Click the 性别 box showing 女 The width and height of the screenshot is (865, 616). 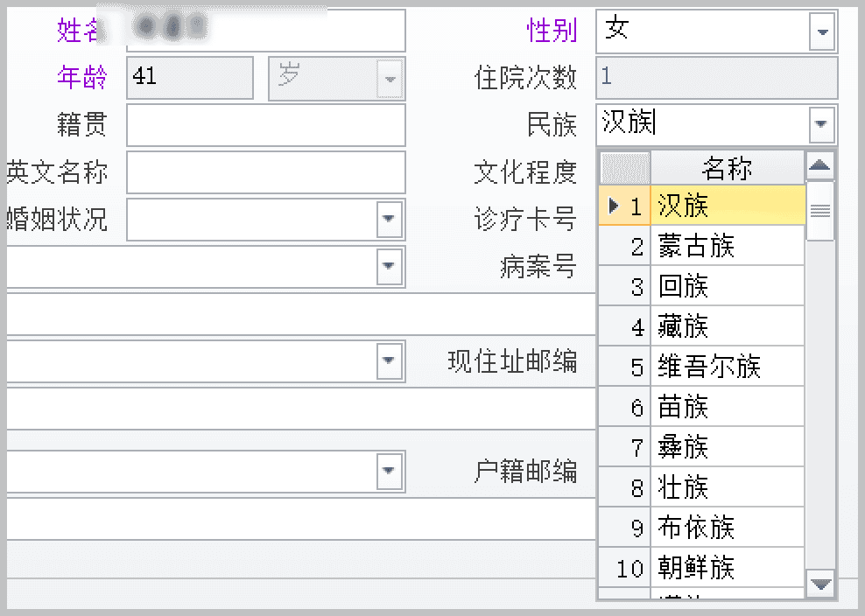point(702,31)
